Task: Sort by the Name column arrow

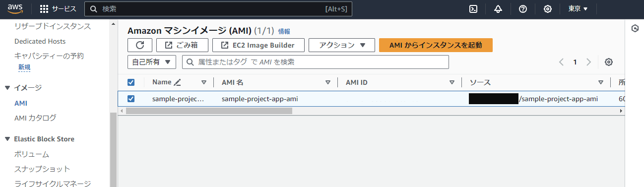Action: (x=204, y=82)
